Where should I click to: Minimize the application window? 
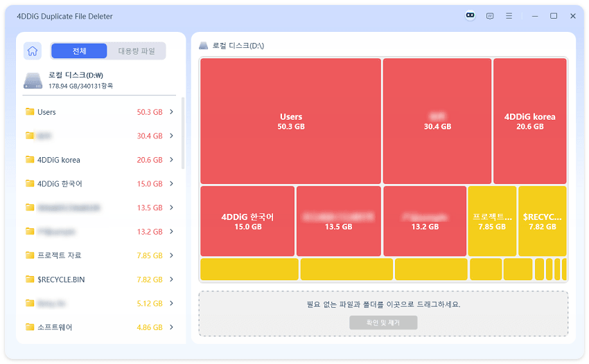tap(535, 16)
